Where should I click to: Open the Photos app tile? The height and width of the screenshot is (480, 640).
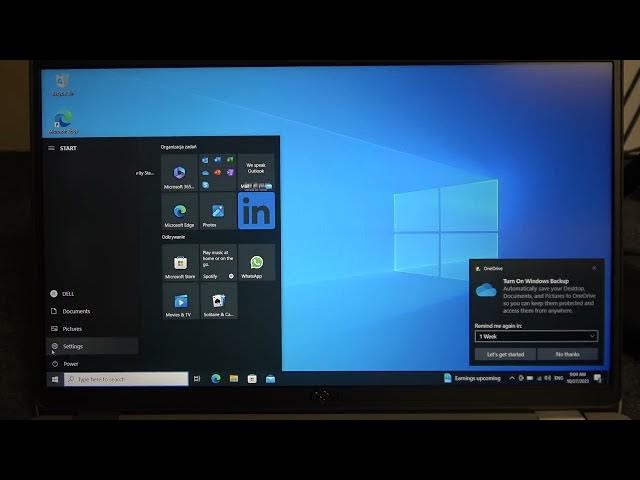pyautogui.click(x=218, y=211)
